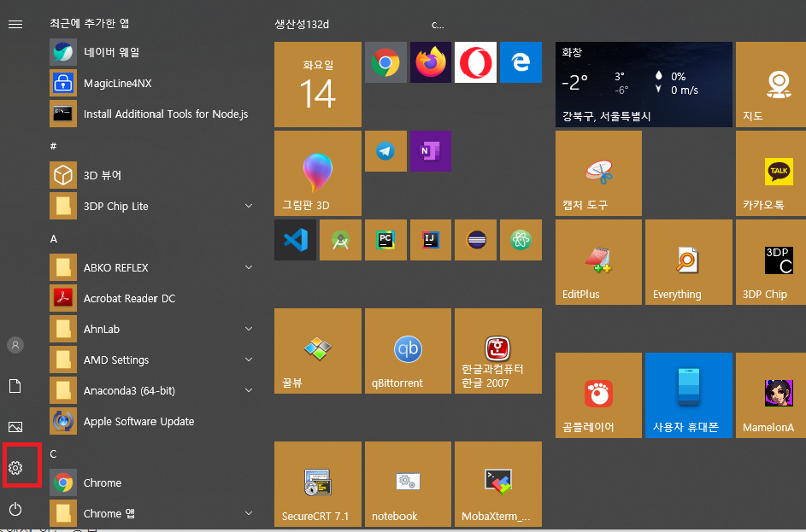The image size is (806, 532).
Task: Click the Power button icon
Action: coord(15,509)
